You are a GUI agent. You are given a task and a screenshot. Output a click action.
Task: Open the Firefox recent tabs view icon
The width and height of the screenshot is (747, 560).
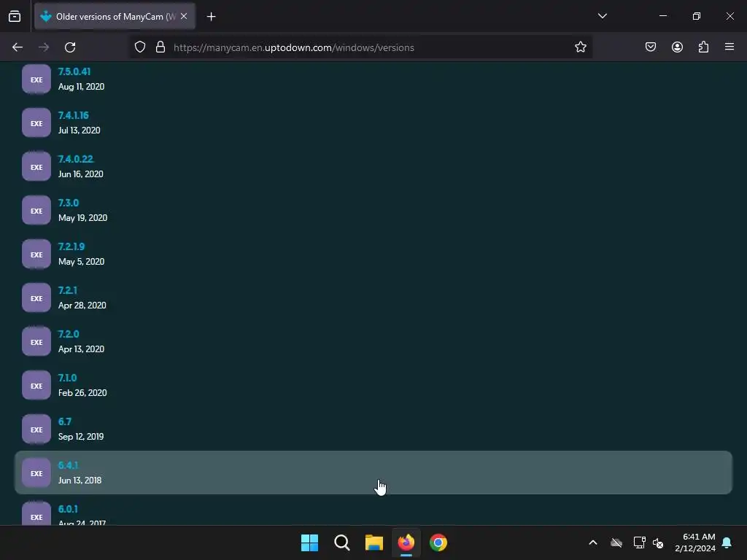click(x=15, y=16)
